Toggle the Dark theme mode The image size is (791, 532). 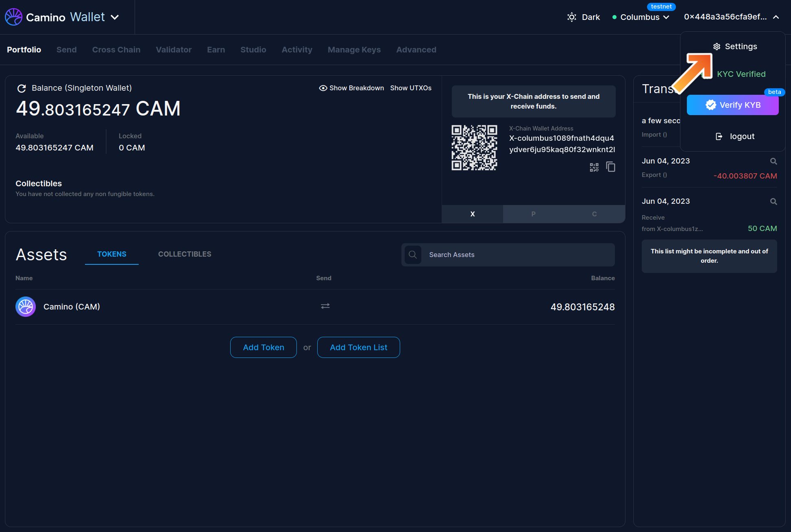pyautogui.click(x=584, y=17)
